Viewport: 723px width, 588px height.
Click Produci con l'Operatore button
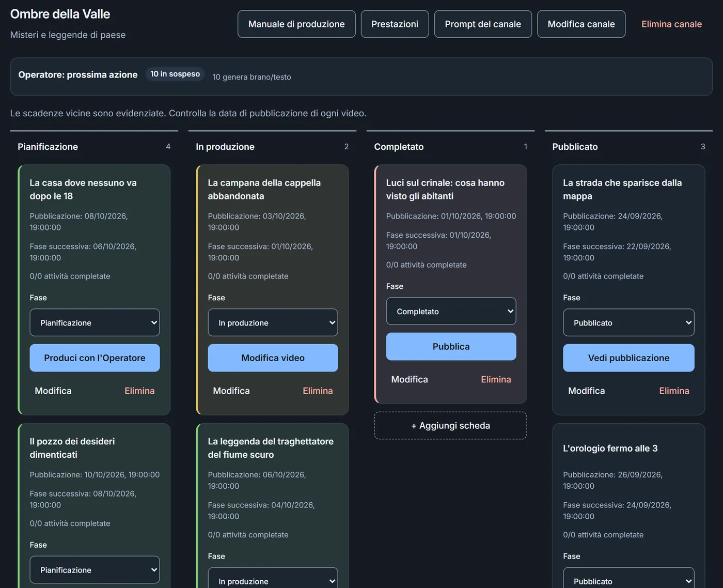tap(95, 358)
